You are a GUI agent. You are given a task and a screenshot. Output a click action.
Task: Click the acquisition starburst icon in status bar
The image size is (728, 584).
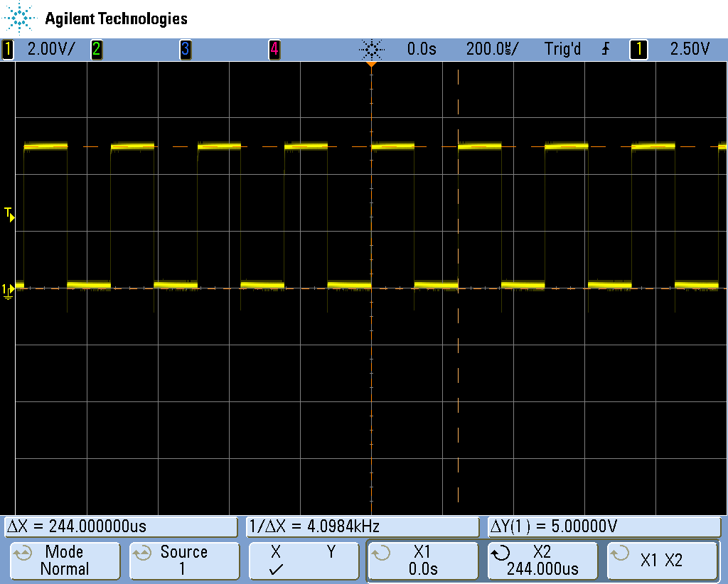tap(371, 49)
